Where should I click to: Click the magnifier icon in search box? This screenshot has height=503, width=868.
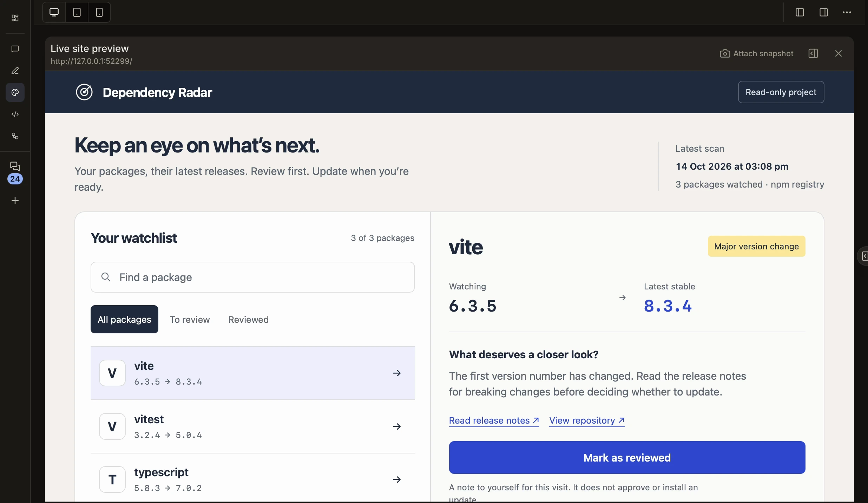pyautogui.click(x=106, y=277)
